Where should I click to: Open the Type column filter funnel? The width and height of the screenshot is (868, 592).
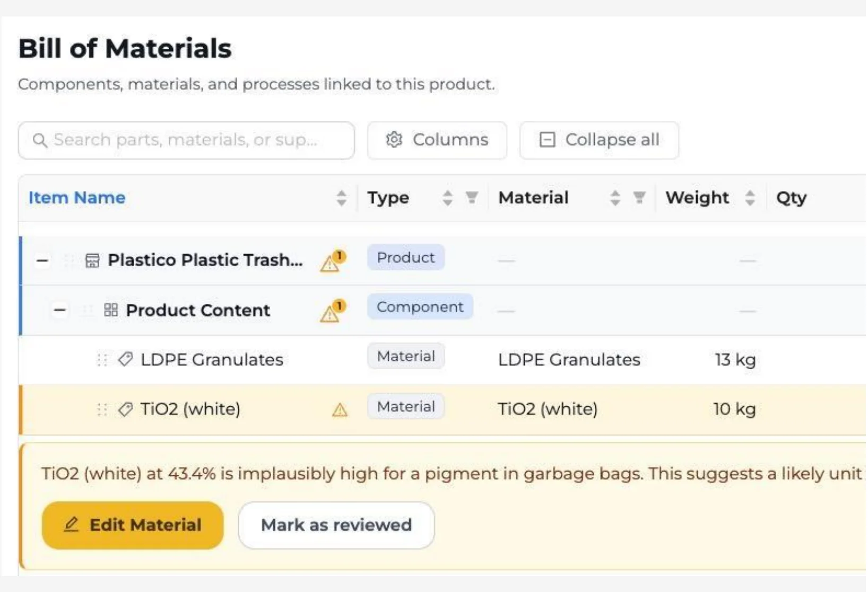472,197
